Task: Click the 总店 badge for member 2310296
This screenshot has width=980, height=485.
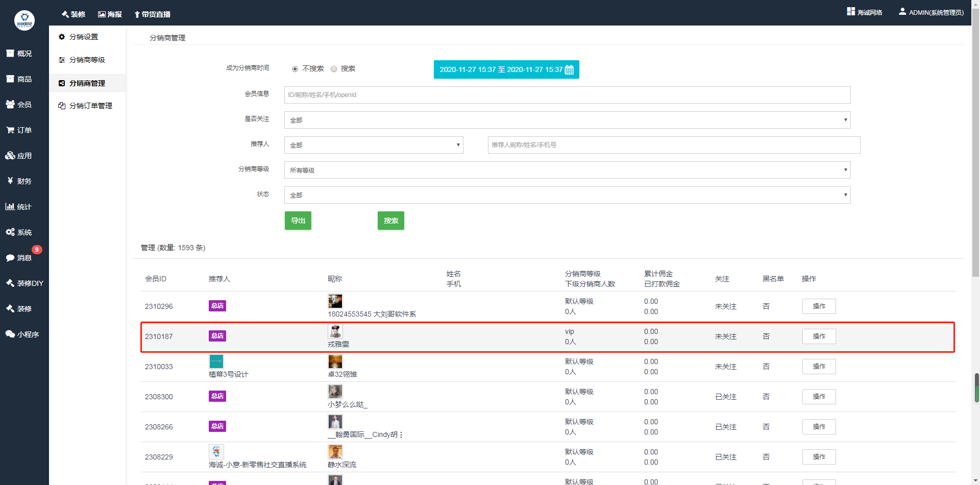Action: 217,306
